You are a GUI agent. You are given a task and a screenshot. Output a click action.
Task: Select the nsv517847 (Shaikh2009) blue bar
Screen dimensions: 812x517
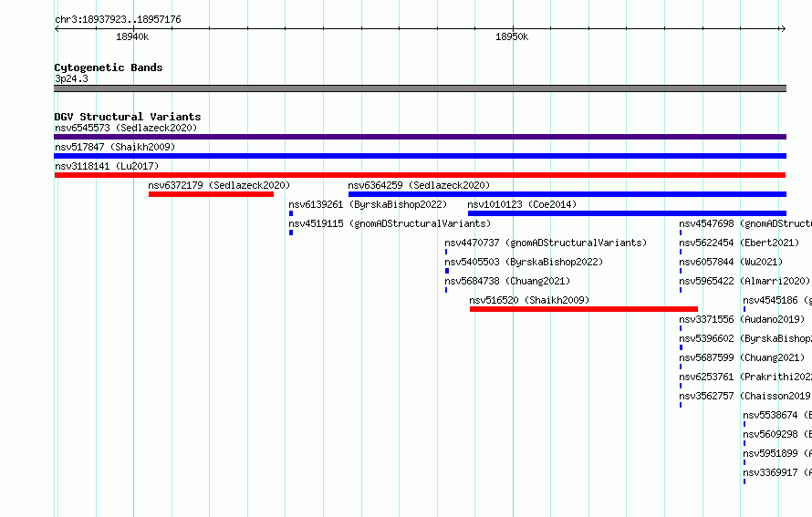coord(420,156)
